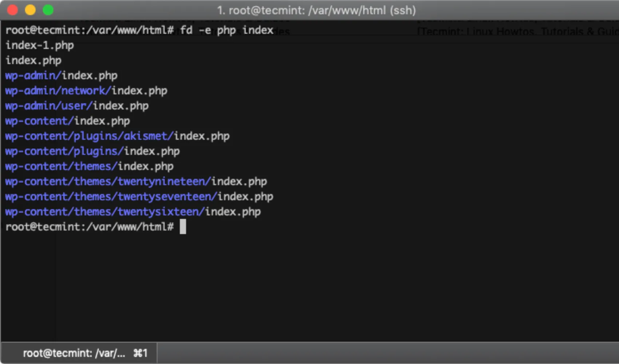Screen dimensions: 619x364
Task: Click the window title root@tecmint: /var/www/html (ssh)
Action: pos(316,10)
